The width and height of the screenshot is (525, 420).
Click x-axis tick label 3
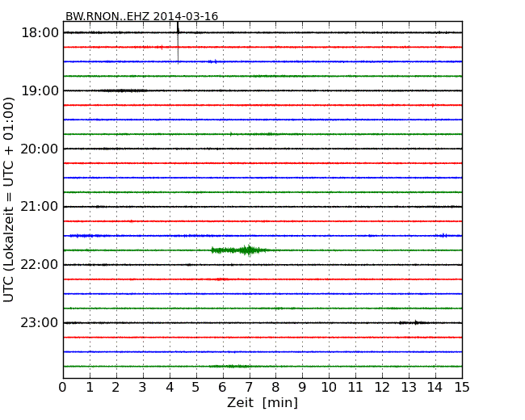[x=143, y=388]
